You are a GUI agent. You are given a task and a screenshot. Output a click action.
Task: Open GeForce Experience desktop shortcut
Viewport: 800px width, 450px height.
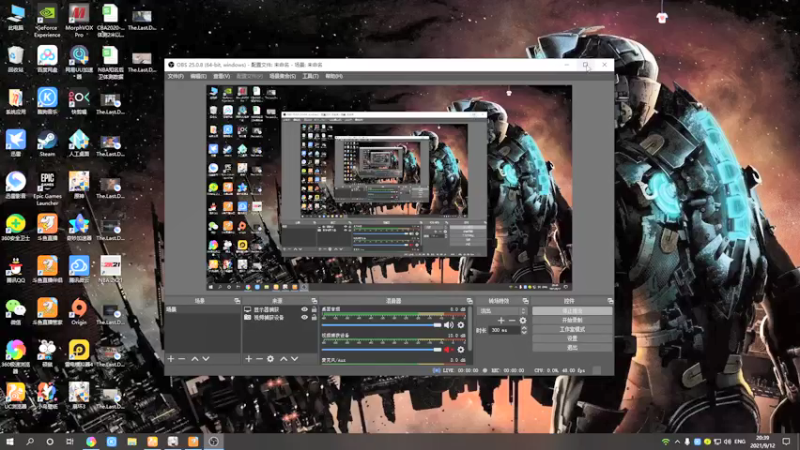47,21
